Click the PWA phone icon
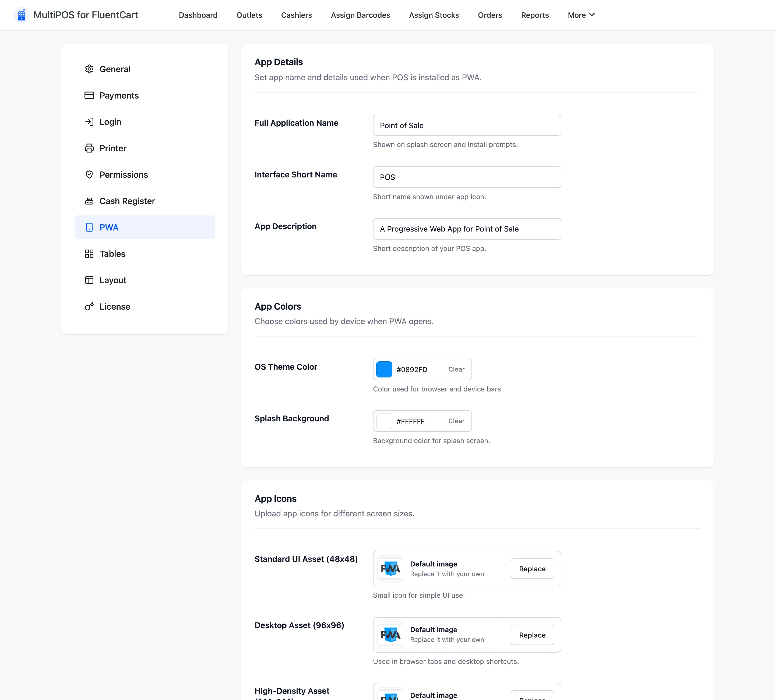This screenshot has width=775, height=700. click(89, 227)
